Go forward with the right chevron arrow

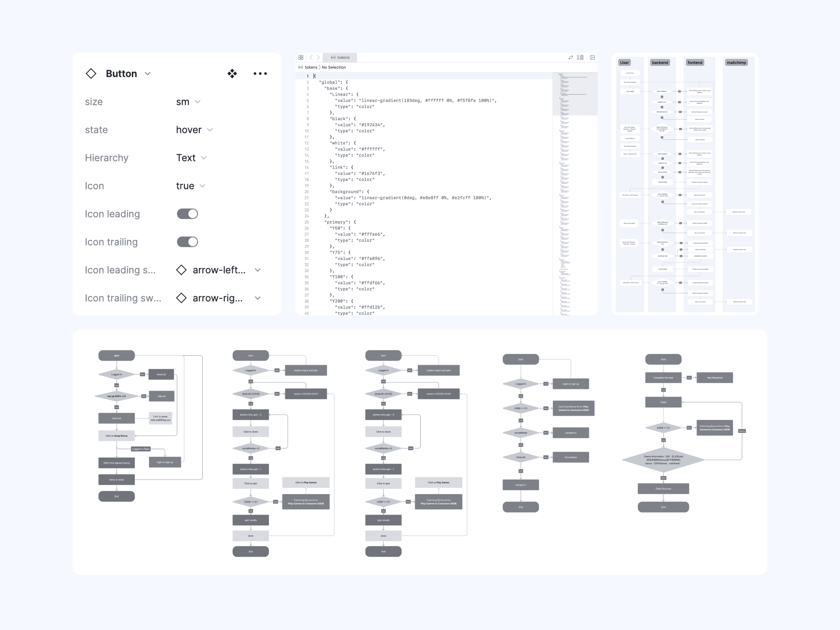tap(318, 57)
